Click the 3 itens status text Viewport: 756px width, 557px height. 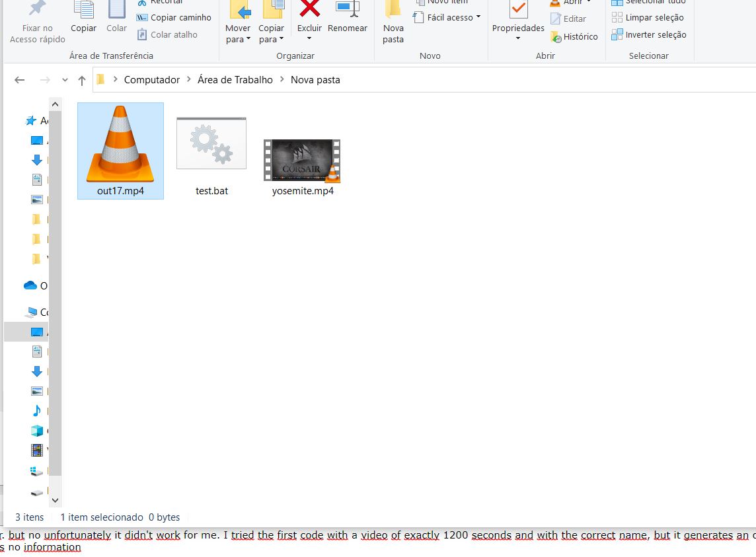30,517
